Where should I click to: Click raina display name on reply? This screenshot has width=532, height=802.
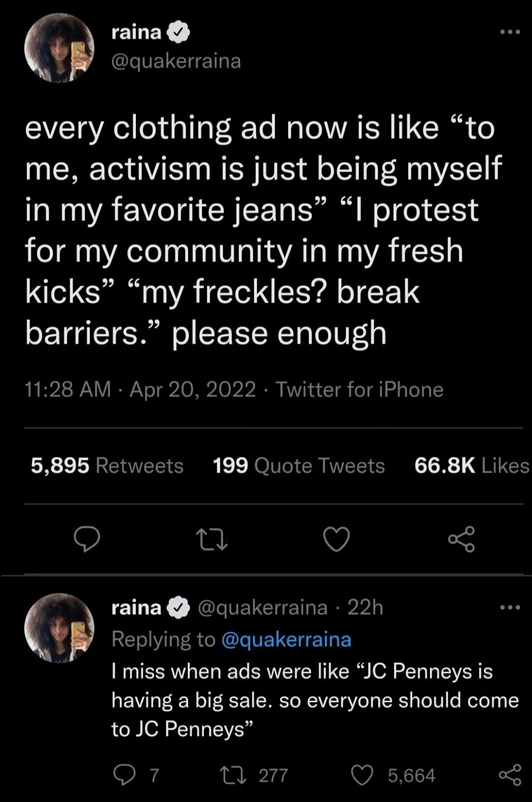click(x=136, y=607)
